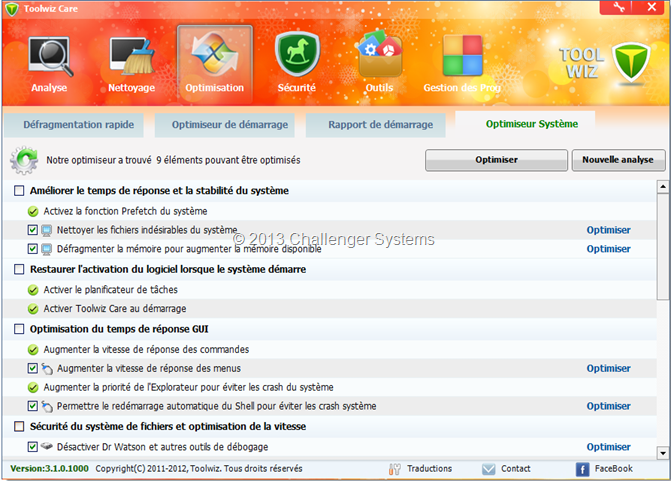Click the vertical scrollbar thumb
The width and height of the screenshot is (671, 481).
click(662, 246)
